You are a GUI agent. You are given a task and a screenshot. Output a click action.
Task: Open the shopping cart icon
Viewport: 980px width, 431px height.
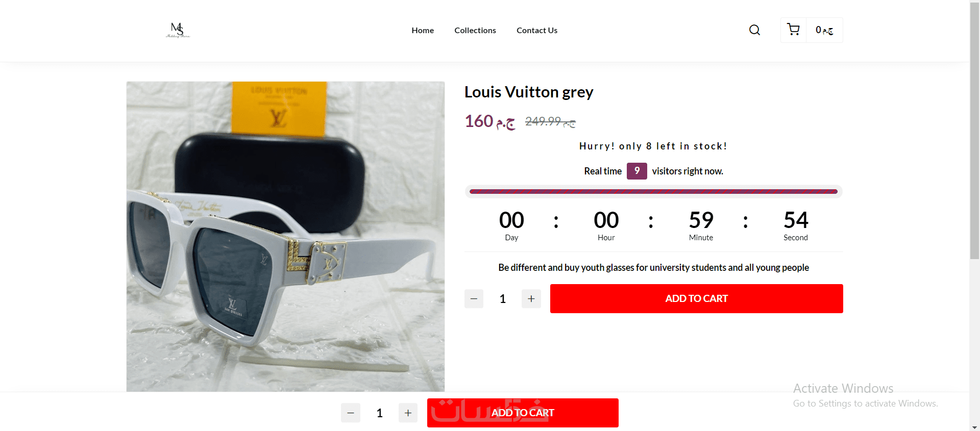(x=793, y=30)
